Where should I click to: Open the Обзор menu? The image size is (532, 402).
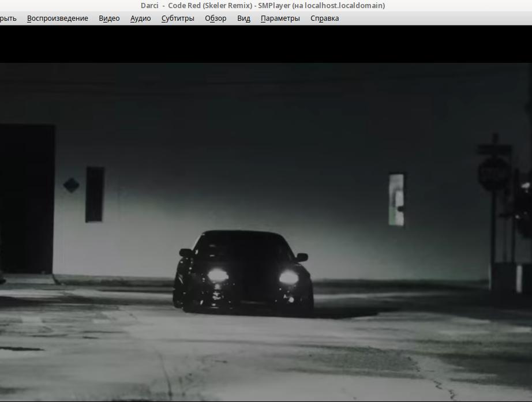tap(215, 18)
